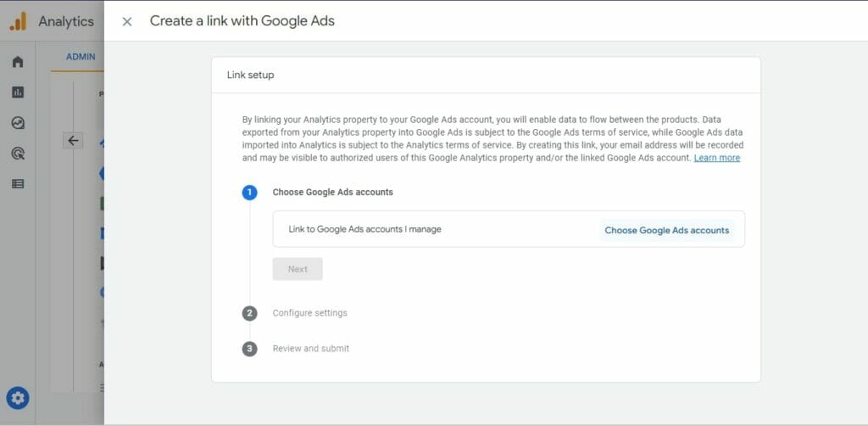Click the greyed Next button
This screenshot has height=426, width=868.
point(298,269)
